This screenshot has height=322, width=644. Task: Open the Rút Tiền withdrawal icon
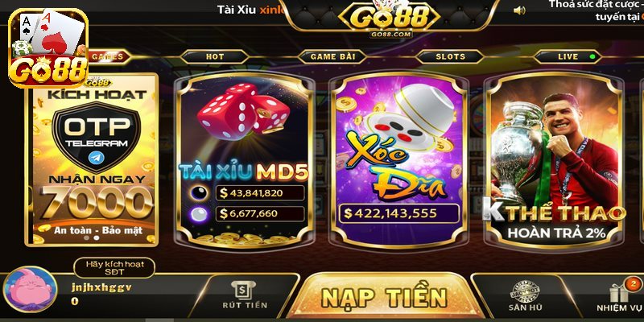(243, 291)
